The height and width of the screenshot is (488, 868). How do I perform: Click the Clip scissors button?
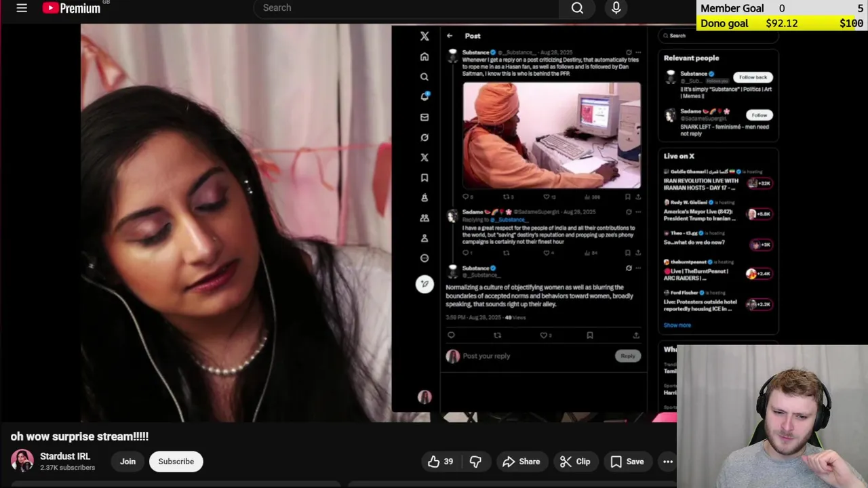(575, 462)
